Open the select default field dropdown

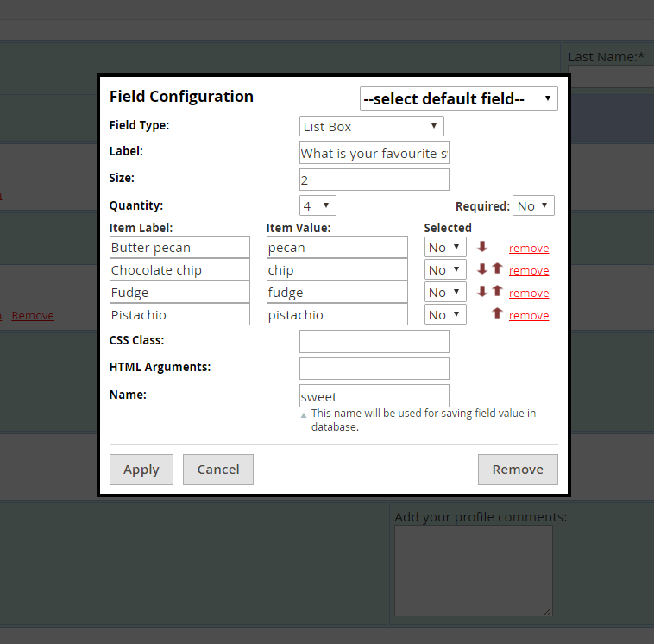(x=458, y=99)
